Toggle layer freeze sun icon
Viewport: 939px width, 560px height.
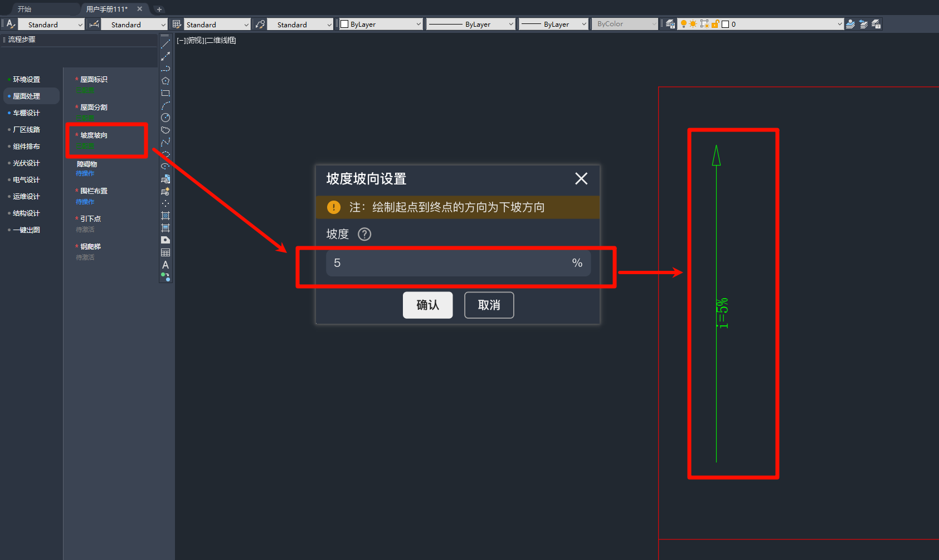coord(693,24)
